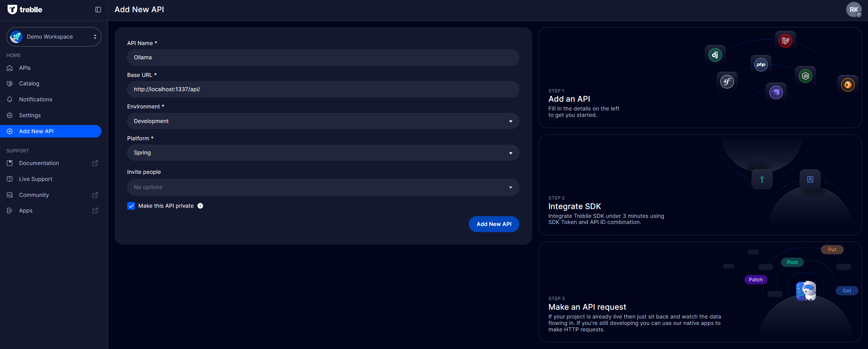Open the Community link
Screen dimensions: 868x349
click(51, 195)
